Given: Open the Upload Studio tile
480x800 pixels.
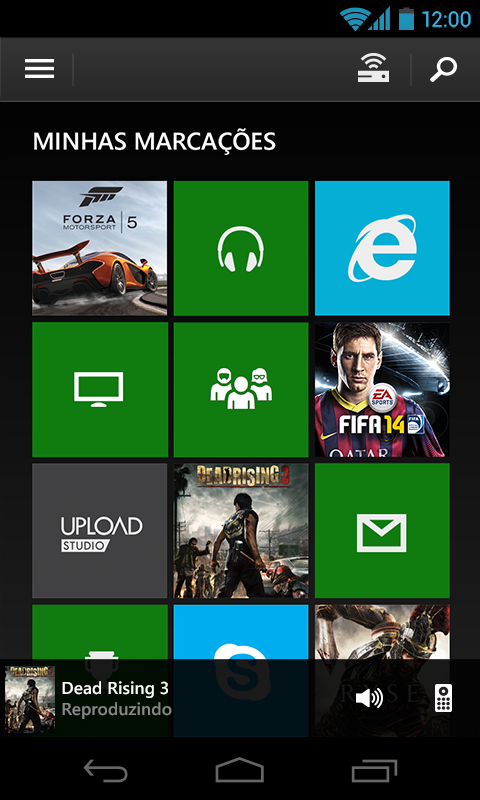Looking at the screenshot, I should pyautogui.click(x=99, y=531).
